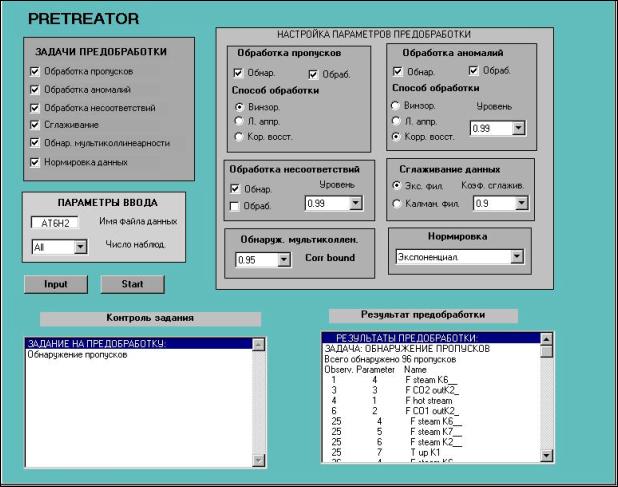
Task: Toggle 'Обраб.' checkbox in Обработка пропусков
Action: coord(313,74)
